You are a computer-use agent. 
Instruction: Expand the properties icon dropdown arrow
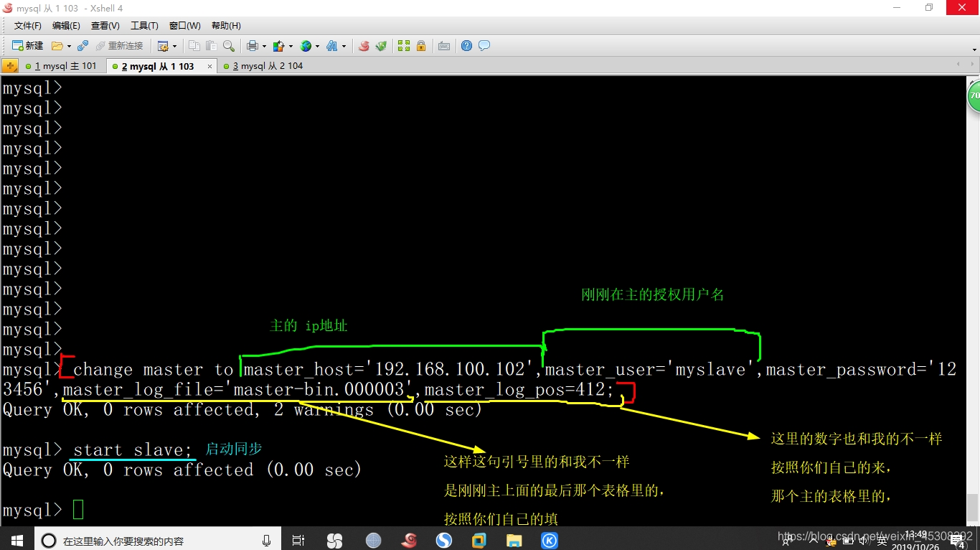[x=174, y=46]
